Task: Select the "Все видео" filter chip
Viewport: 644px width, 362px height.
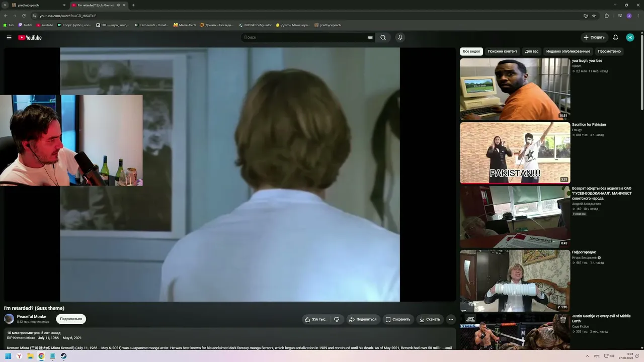Action: (471, 51)
